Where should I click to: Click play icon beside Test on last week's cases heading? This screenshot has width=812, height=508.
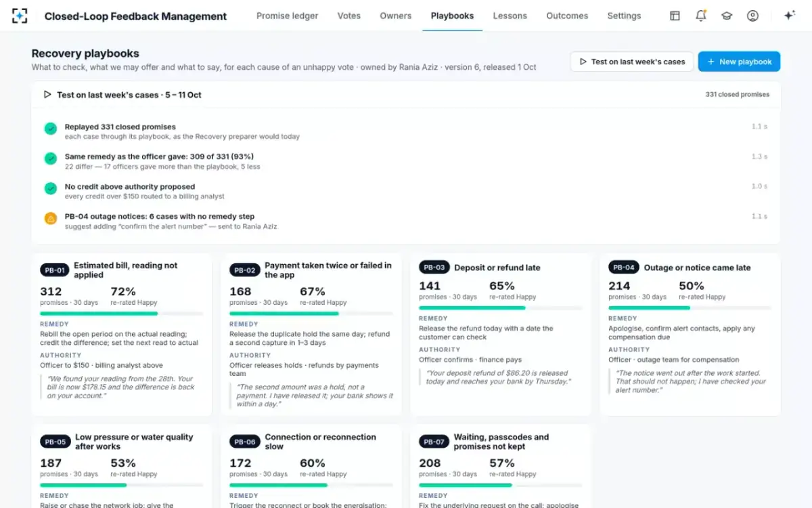[47, 95]
